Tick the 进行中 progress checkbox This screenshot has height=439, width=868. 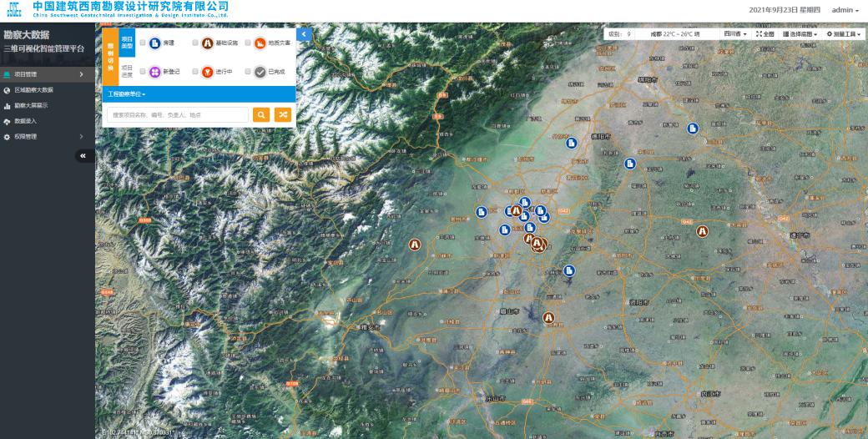pos(195,72)
